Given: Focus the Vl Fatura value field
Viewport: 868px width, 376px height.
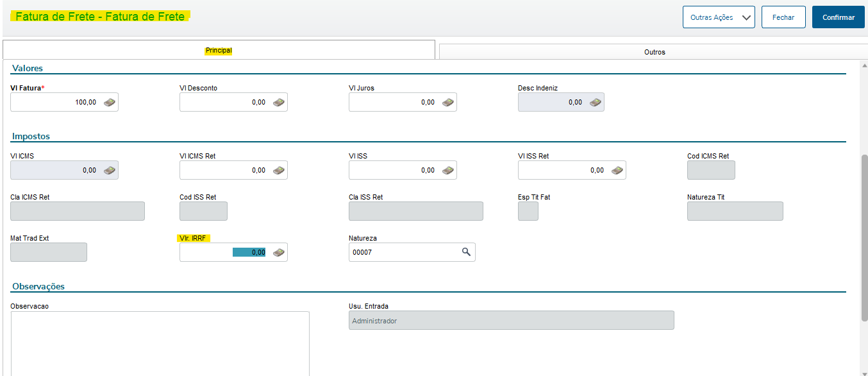Looking at the screenshot, I should pyautogui.click(x=65, y=102).
